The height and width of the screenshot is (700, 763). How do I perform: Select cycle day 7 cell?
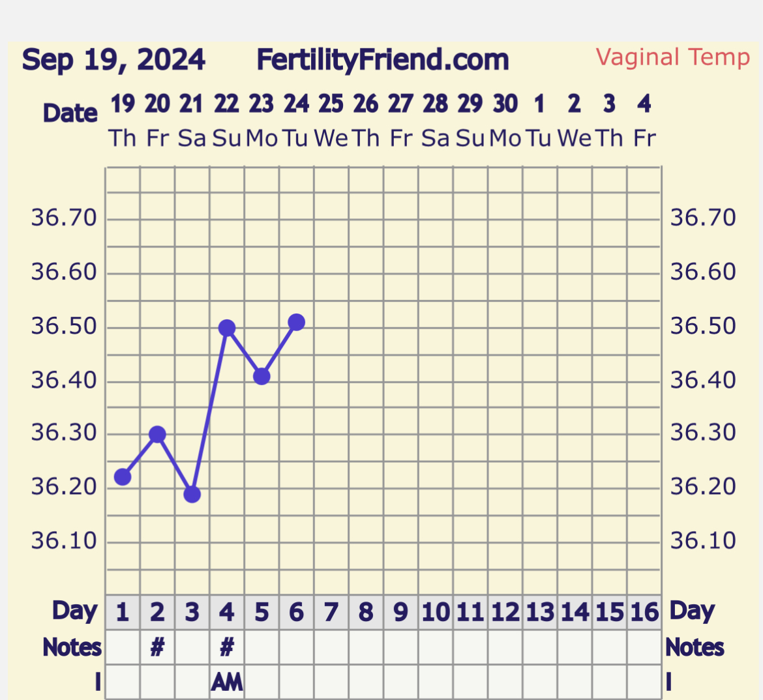(331, 612)
